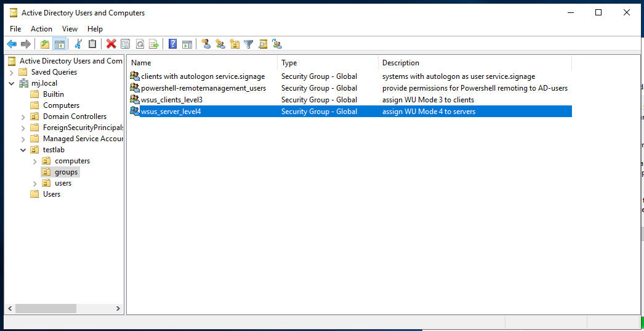Image resolution: width=644 pixels, height=331 pixels.
Task: Click the tree pane horizontal scrollbar thumb
Action: pyautogui.click(x=46, y=308)
